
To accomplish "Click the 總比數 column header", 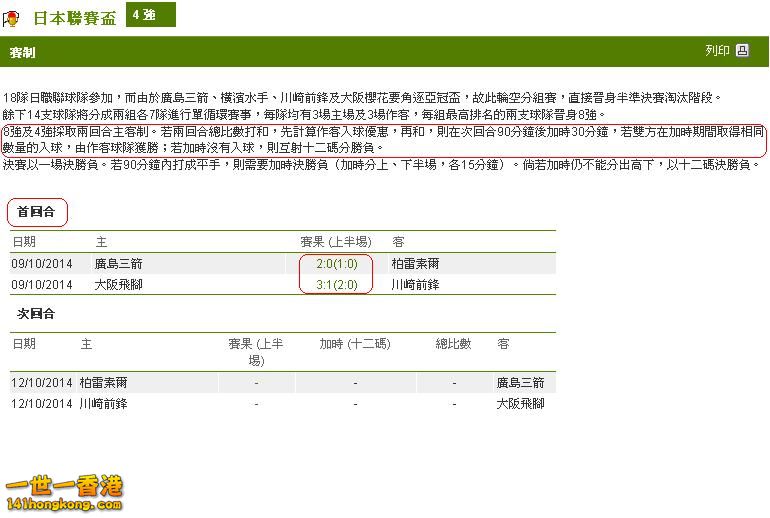I will pos(453,344).
